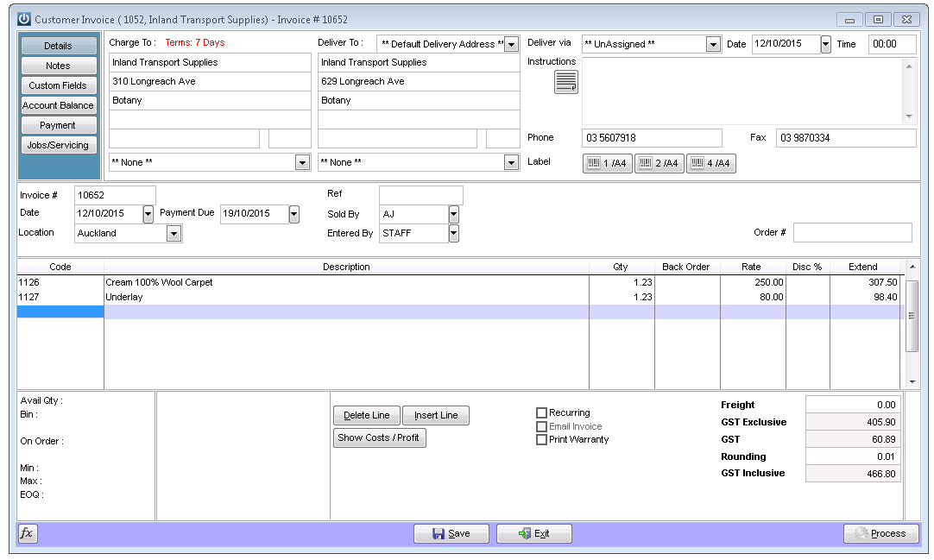Click the GST Inclusive total 466.80

click(x=853, y=474)
